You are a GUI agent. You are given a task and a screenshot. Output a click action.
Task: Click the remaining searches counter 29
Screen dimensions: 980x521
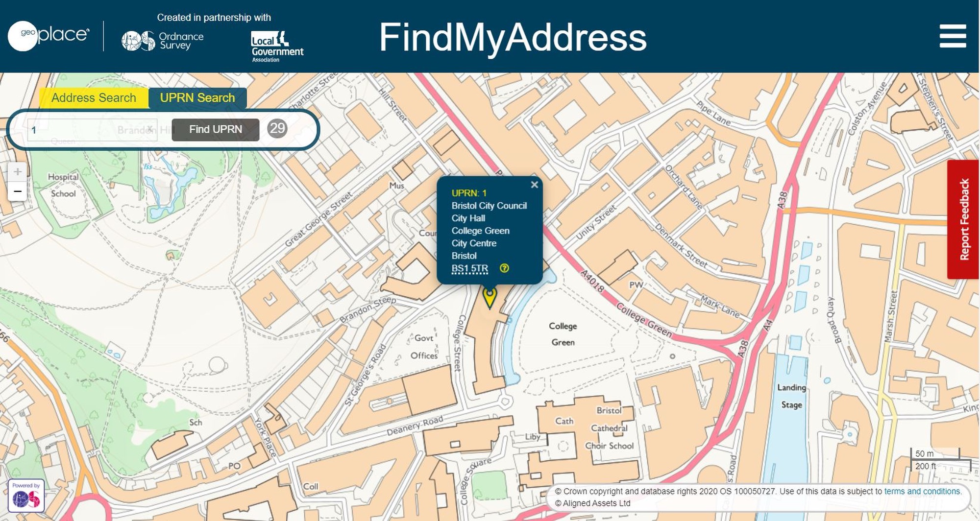[277, 128]
